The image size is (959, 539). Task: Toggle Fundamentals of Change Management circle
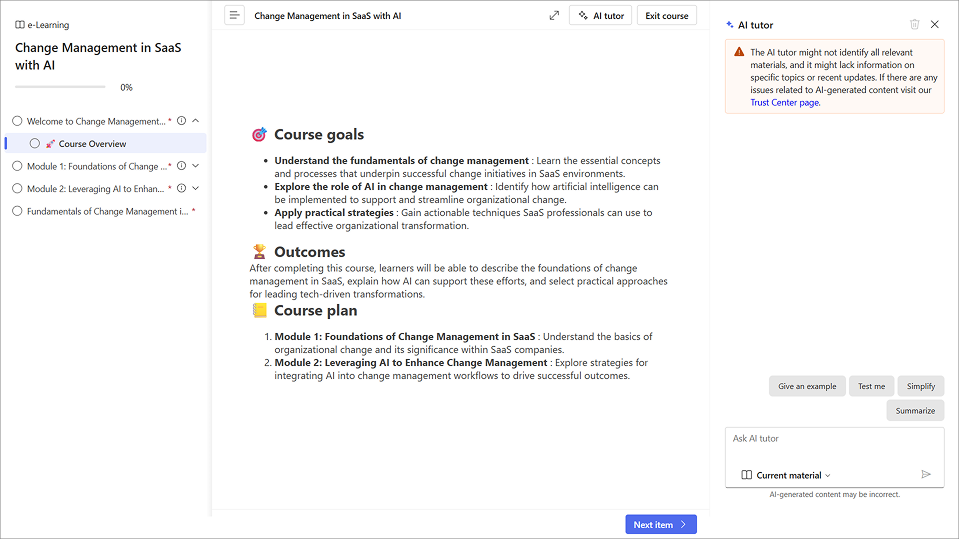pos(17,211)
